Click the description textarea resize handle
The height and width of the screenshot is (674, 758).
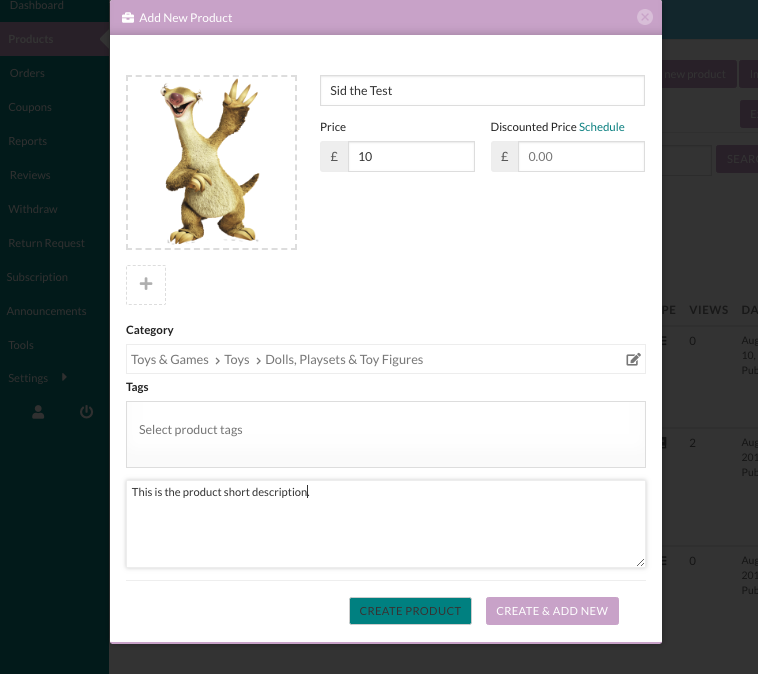click(640, 562)
